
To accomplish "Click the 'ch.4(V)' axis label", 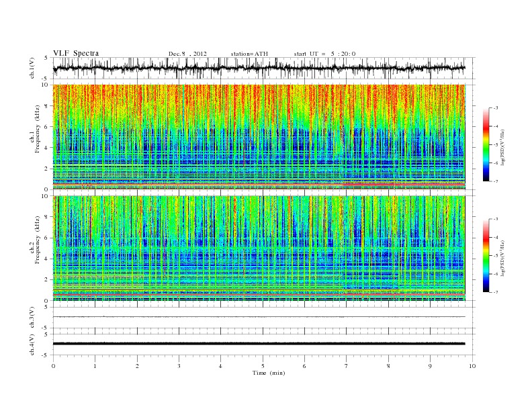I will [x=32, y=345].
